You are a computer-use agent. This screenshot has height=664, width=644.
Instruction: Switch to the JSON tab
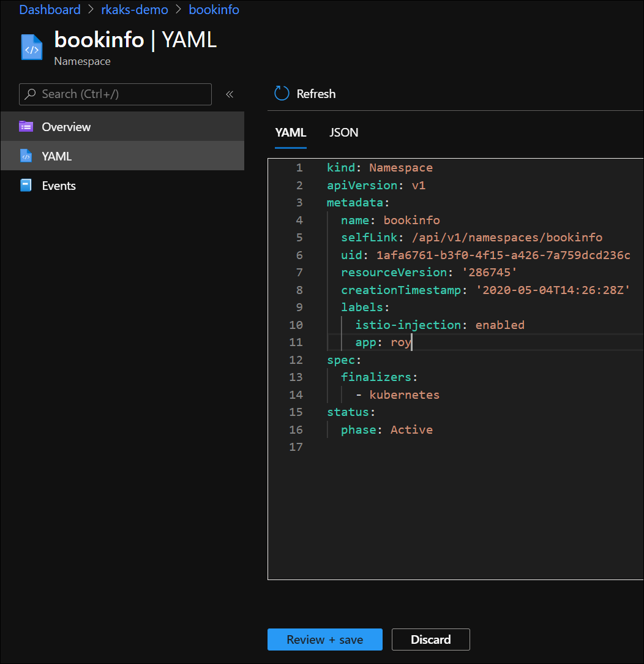[x=343, y=132]
